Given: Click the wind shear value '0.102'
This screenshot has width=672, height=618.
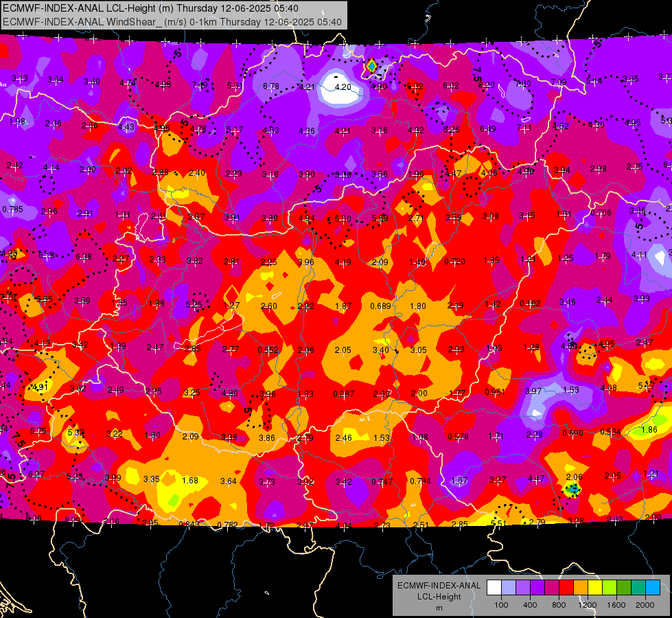Looking at the screenshot, I should [530, 304].
